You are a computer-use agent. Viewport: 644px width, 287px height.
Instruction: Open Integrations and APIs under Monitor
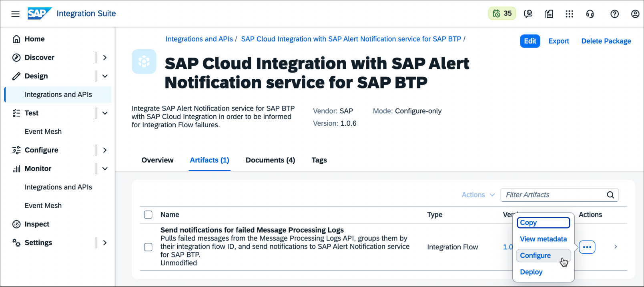(x=58, y=187)
